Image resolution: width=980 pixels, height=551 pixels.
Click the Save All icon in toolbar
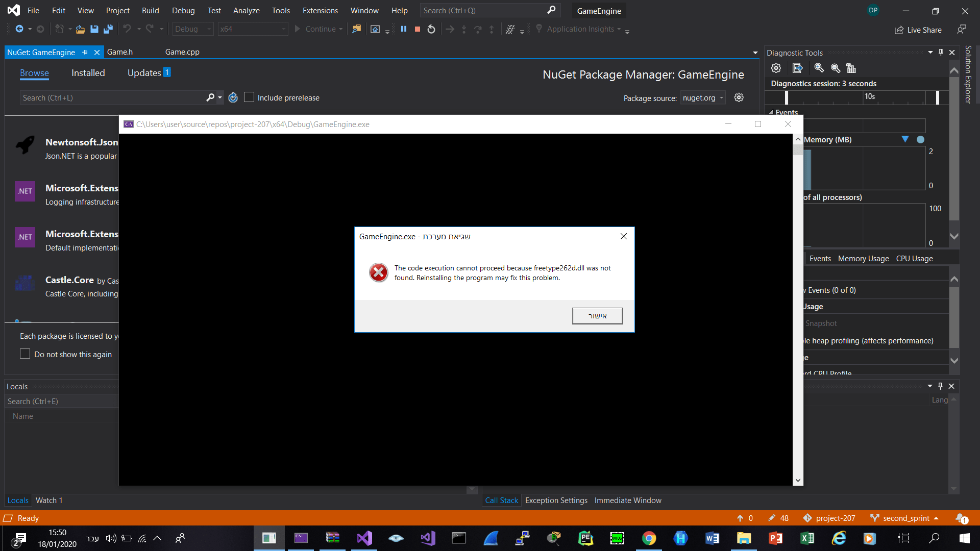pos(108,29)
